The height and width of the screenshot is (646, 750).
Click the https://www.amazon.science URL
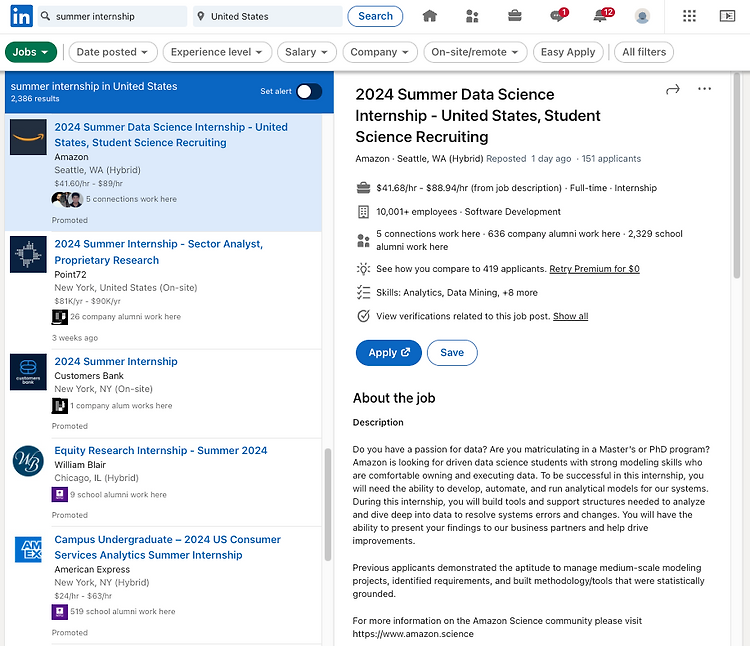(413, 634)
